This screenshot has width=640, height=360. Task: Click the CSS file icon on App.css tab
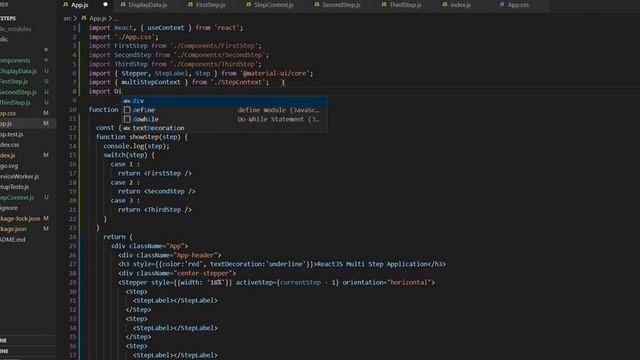click(x=502, y=4)
